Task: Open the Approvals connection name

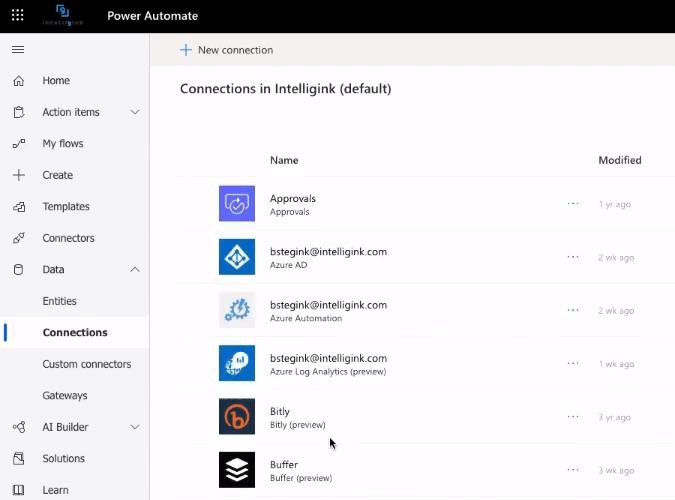Action: [293, 199]
